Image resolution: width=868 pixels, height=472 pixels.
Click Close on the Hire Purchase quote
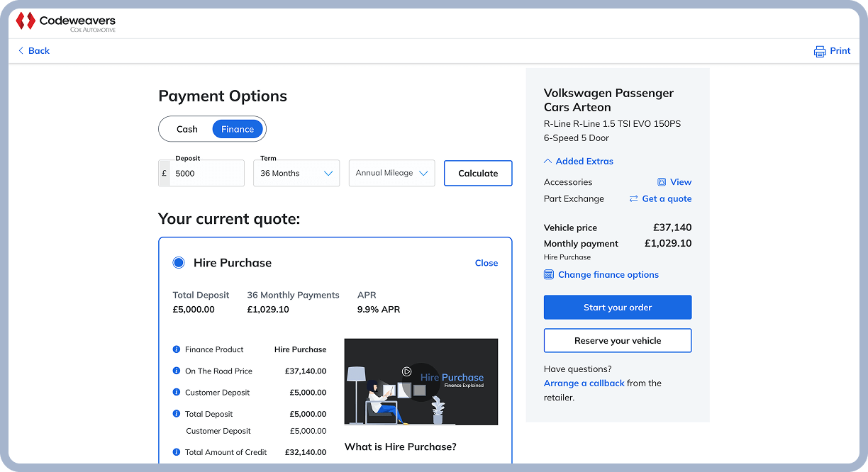486,263
